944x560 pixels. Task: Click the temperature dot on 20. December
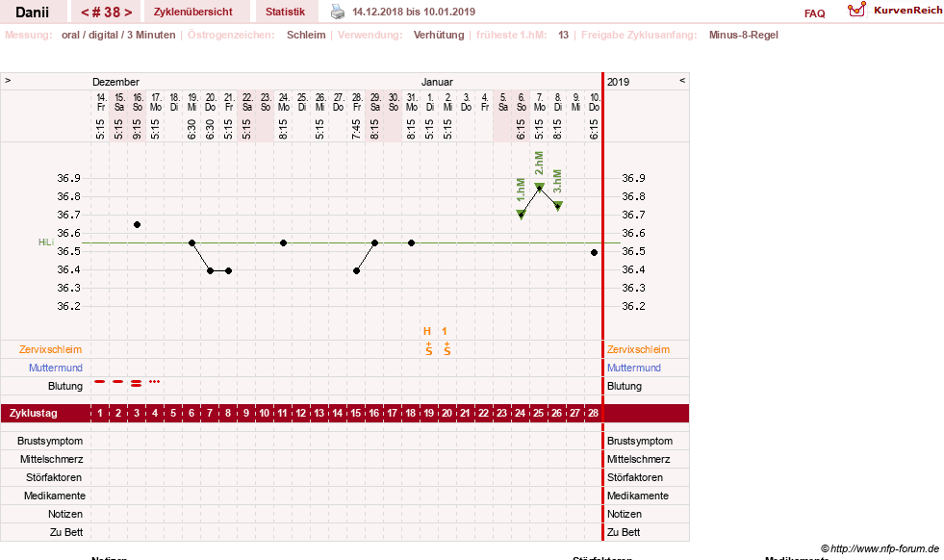click(210, 271)
